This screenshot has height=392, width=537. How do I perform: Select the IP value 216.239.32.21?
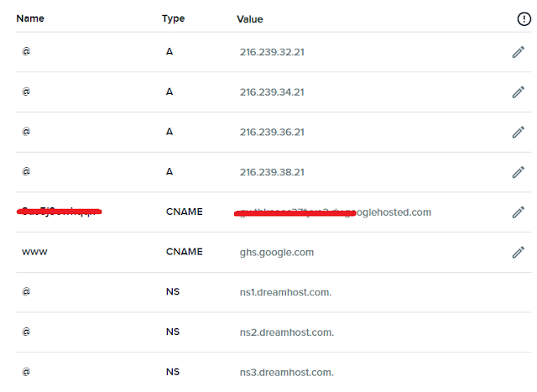pos(272,52)
